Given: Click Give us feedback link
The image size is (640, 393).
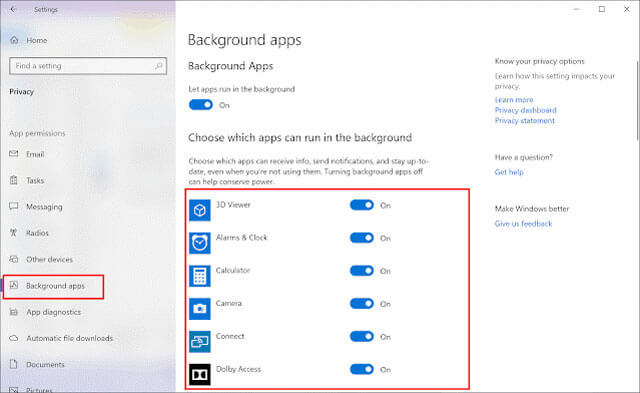Looking at the screenshot, I should pos(523,224).
